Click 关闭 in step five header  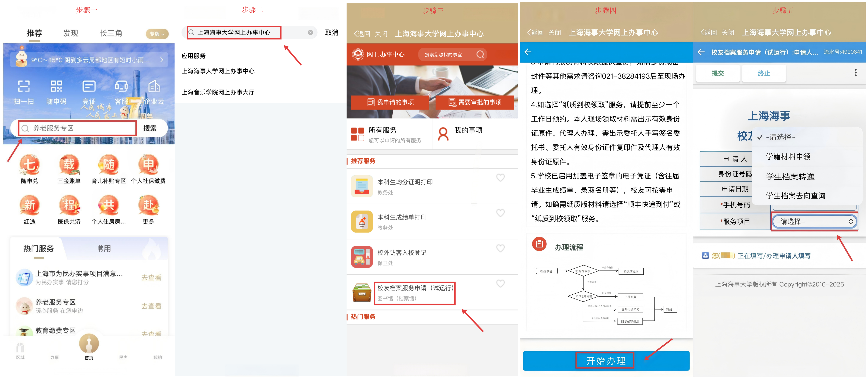728,32
